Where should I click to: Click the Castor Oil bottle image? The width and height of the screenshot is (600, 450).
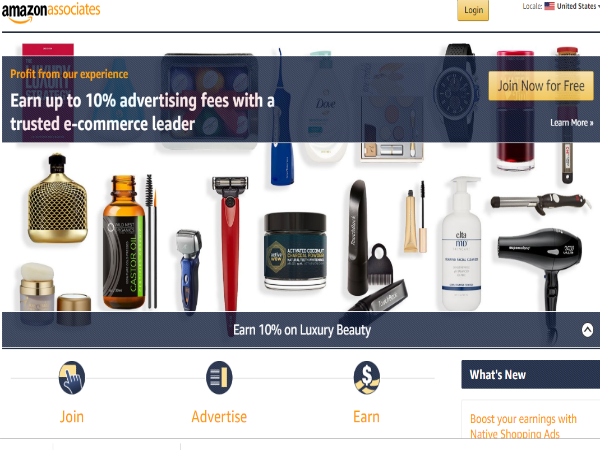pyautogui.click(x=124, y=242)
